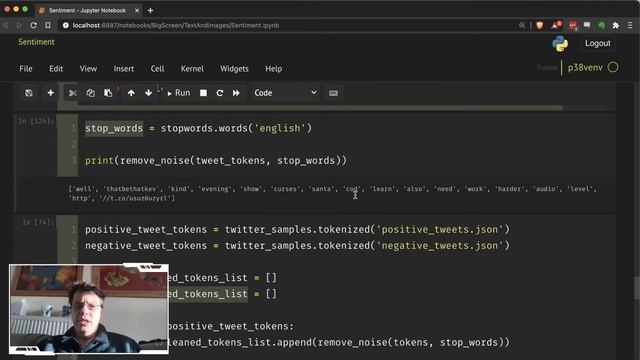Open the browser hamburger menu

pos(630,25)
